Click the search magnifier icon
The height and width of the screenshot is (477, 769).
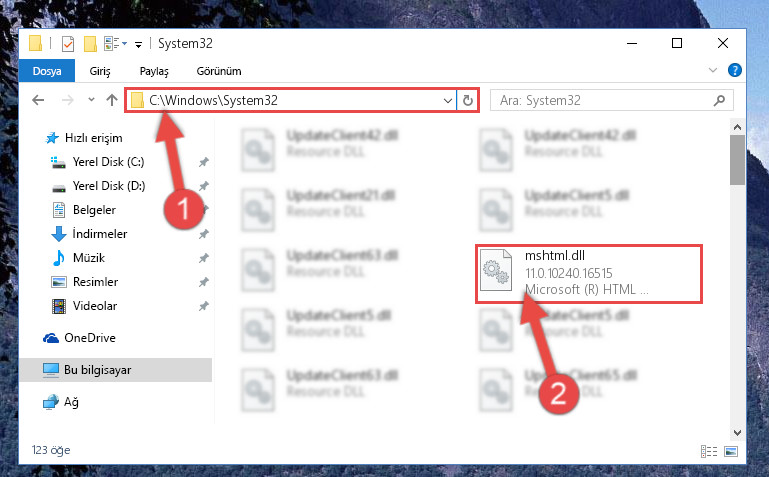719,100
